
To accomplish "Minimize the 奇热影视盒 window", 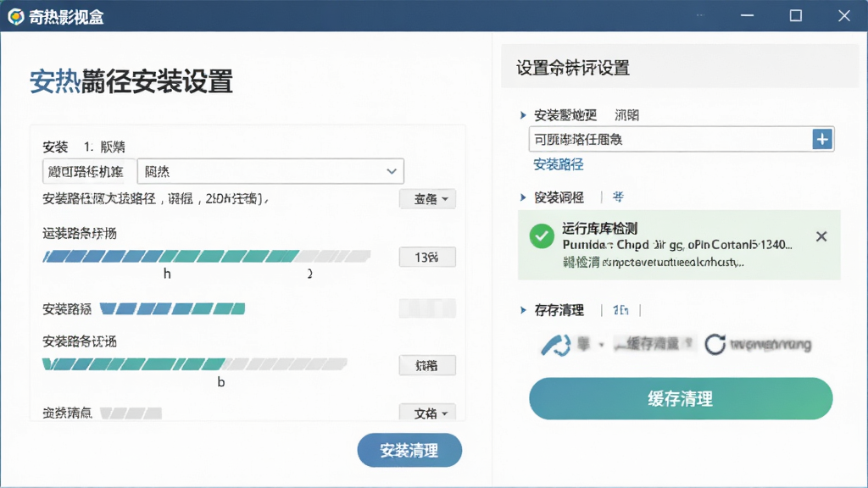I will click(x=748, y=15).
